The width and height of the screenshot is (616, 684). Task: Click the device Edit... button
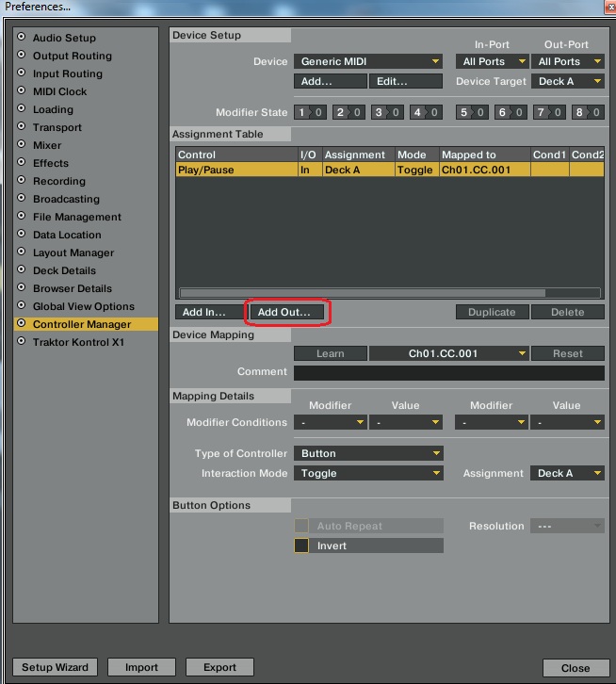click(406, 81)
